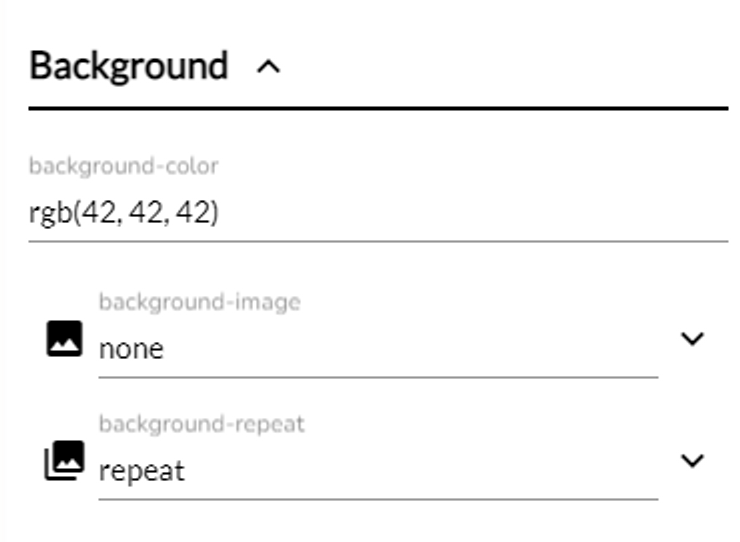Select the 'repeat' value field

coord(142,471)
